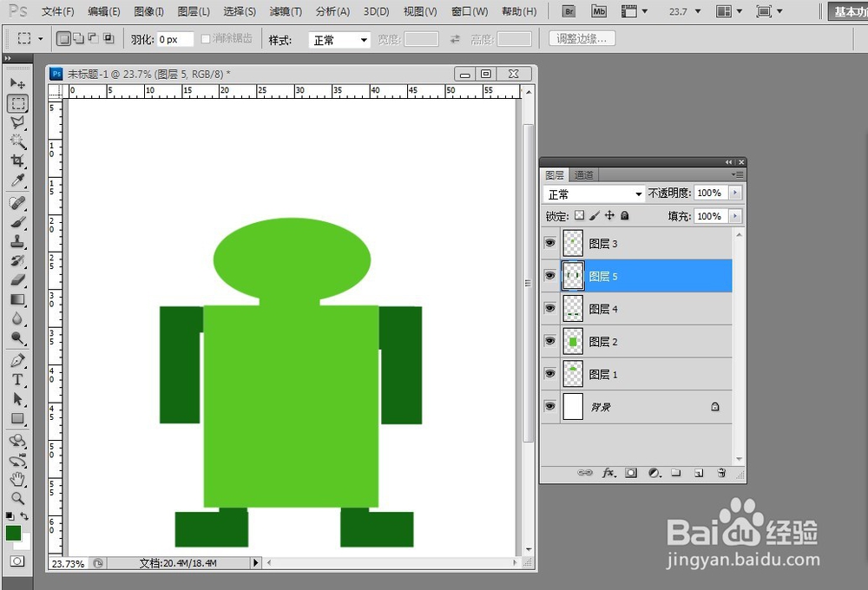Select the Magic Wand tool
Viewport: 868px width, 590px height.
[17, 141]
